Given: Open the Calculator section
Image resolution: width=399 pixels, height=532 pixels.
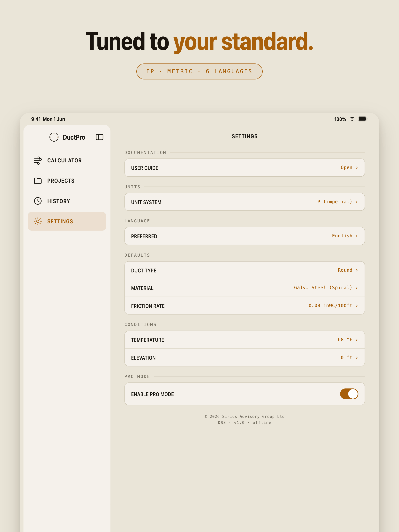Looking at the screenshot, I should (67, 160).
